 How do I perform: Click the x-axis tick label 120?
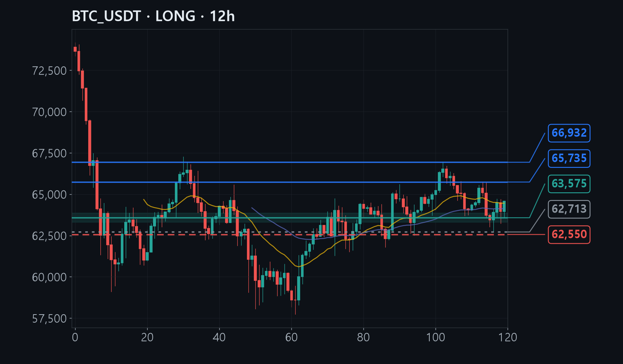508,337
